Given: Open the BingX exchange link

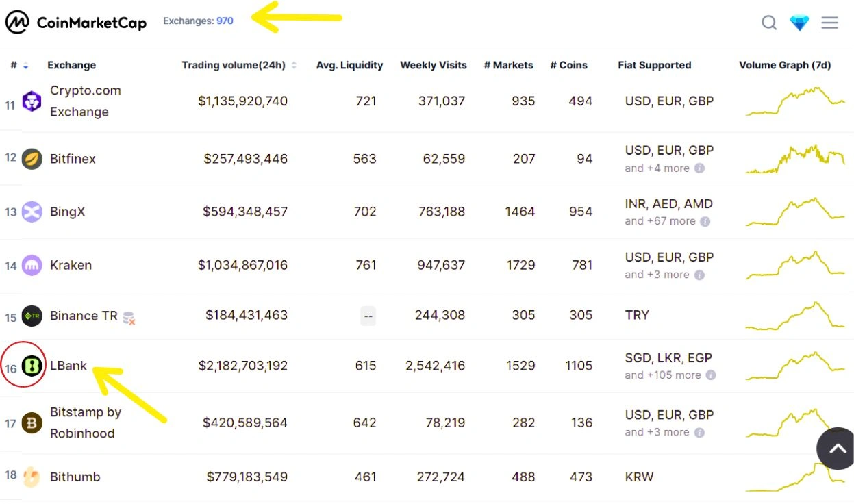Looking at the screenshot, I should coord(67,212).
